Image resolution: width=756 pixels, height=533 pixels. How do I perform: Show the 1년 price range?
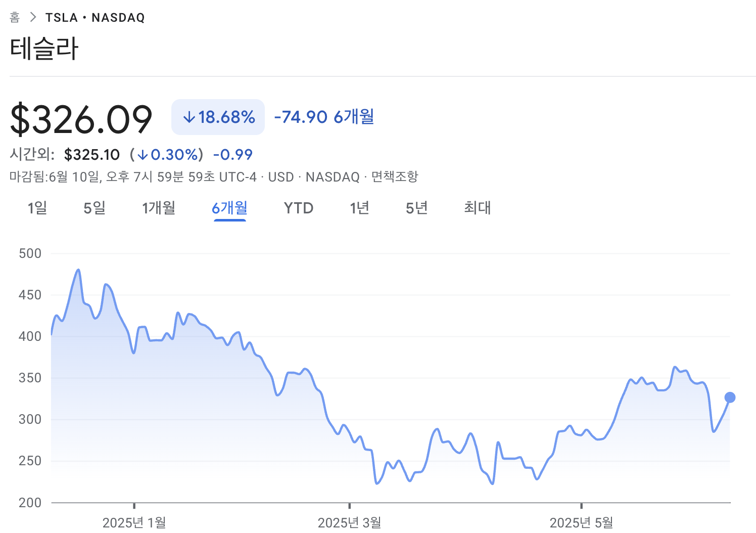360,208
